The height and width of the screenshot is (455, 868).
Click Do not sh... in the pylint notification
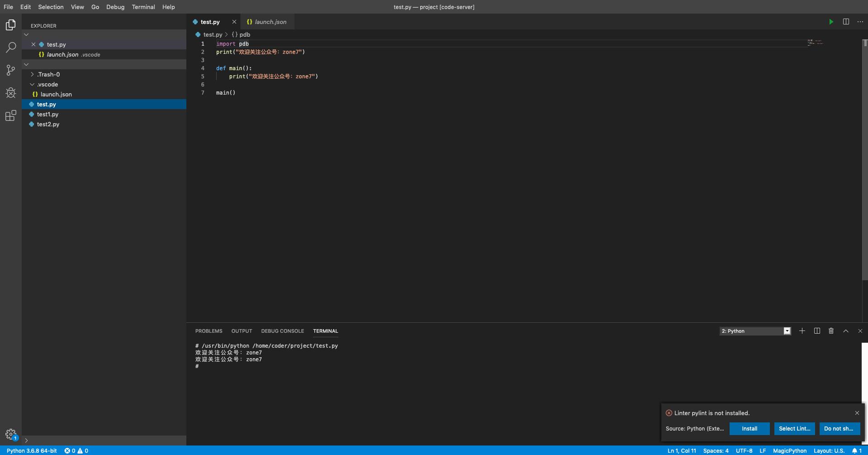pos(839,428)
